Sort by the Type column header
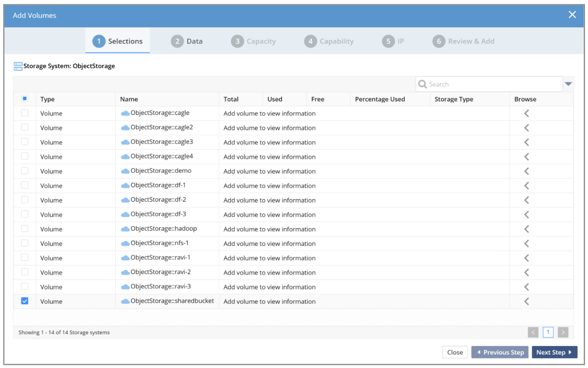This screenshot has width=588, height=368. pos(76,99)
